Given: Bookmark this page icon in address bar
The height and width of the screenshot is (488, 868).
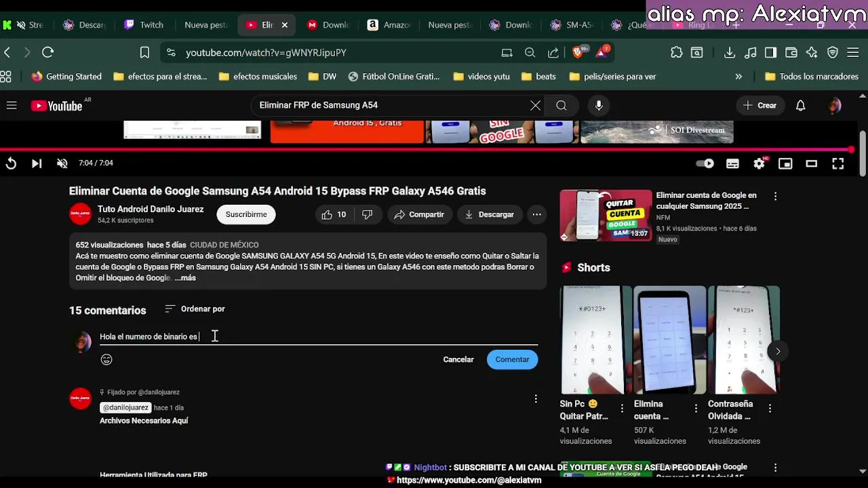Looking at the screenshot, I should pos(144,52).
